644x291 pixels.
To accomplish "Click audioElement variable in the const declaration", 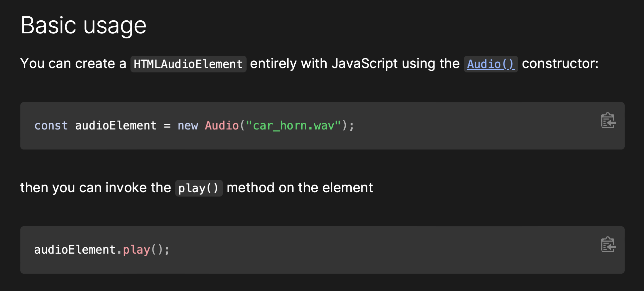I will (115, 126).
